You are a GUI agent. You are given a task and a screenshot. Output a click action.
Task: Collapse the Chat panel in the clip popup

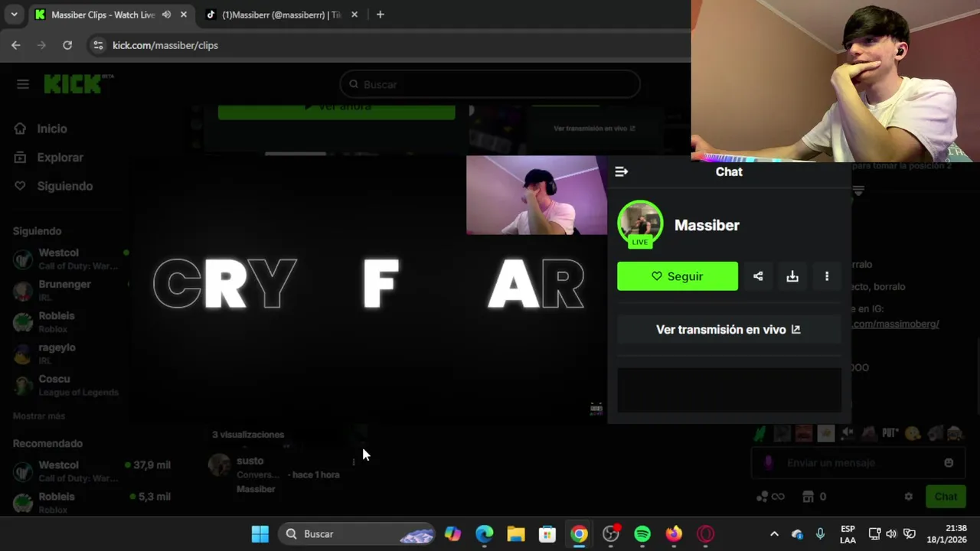pyautogui.click(x=621, y=171)
